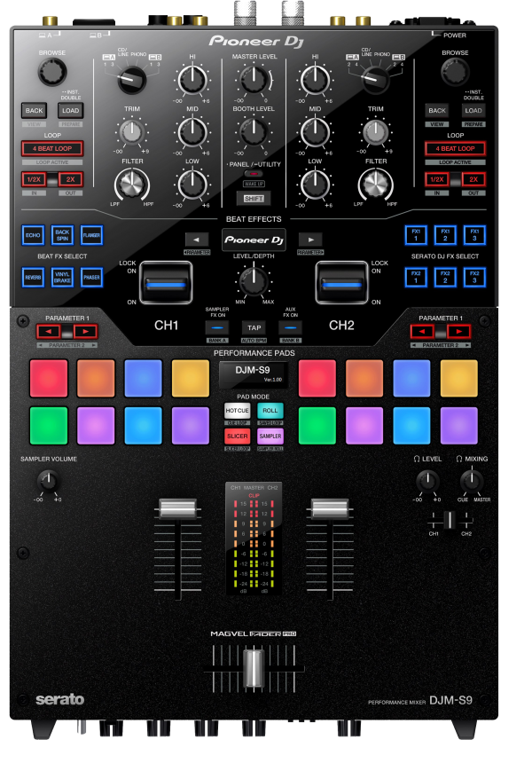This screenshot has width=532, height=771.
Task: Click the beat effects right arrow button
Action: 310,240
